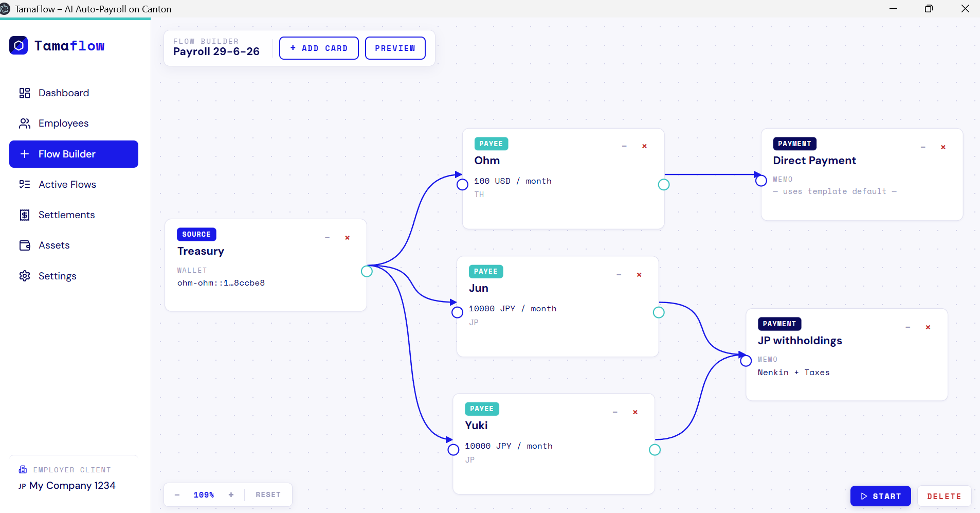Click Jun card input connector

click(x=457, y=312)
